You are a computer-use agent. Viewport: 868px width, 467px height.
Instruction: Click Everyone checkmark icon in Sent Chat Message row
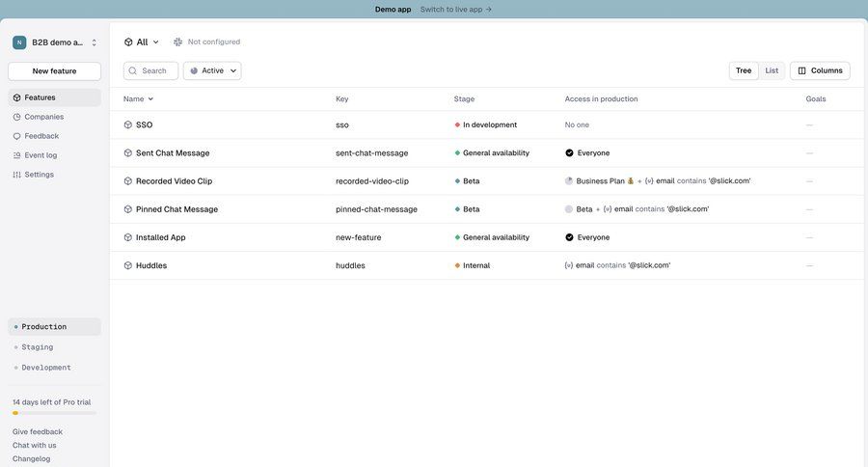click(x=569, y=152)
